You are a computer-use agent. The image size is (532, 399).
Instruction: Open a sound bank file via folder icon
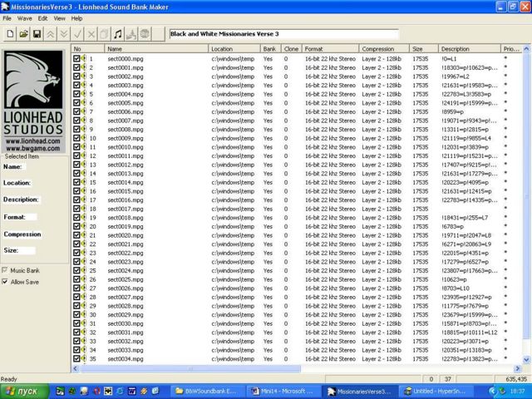[x=24, y=34]
